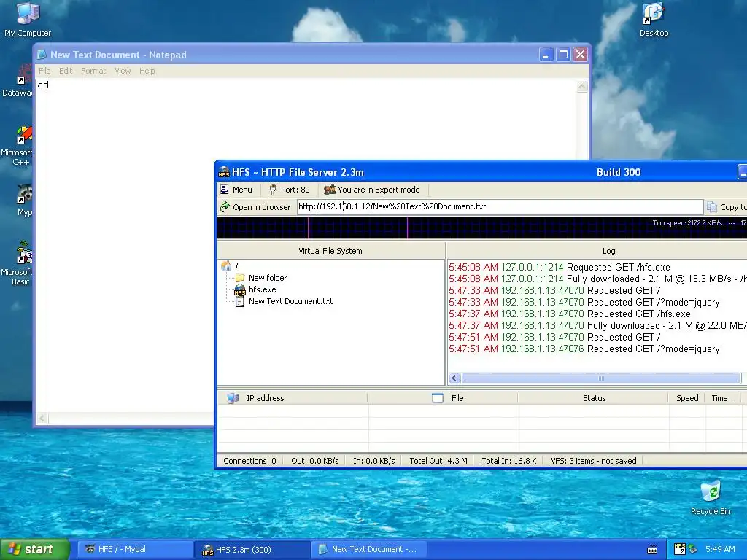Select New folder in Virtual File System
The height and width of the screenshot is (560, 747).
tap(267, 278)
